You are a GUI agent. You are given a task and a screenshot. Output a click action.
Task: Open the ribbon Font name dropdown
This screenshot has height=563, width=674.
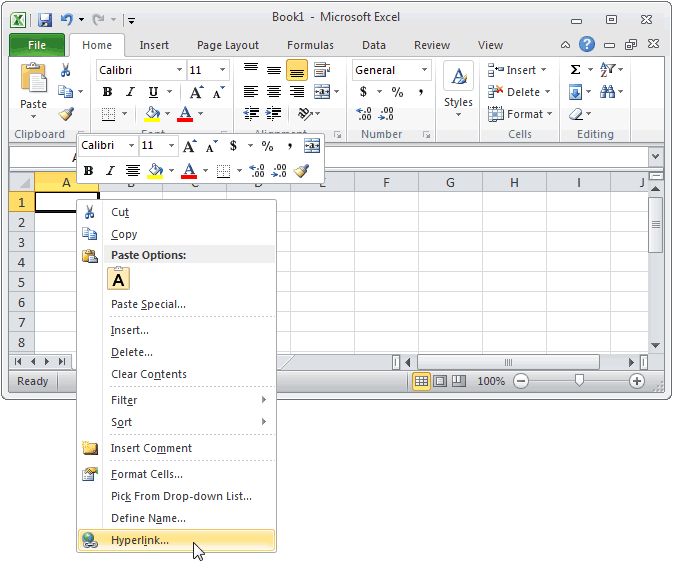179,70
